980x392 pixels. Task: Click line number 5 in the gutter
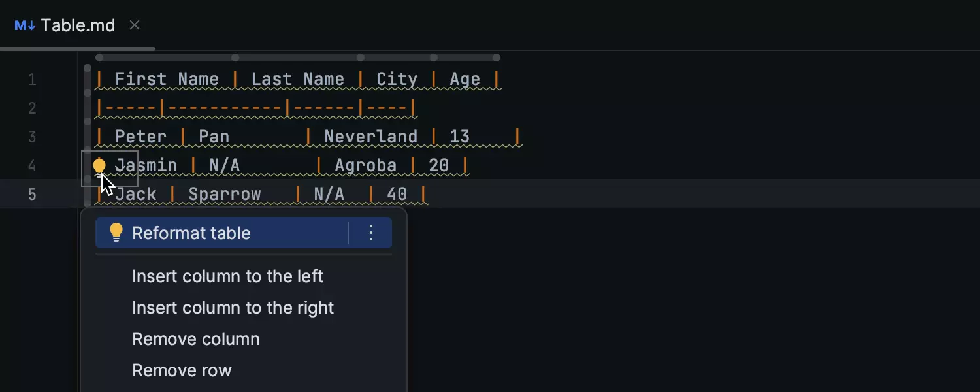click(32, 195)
